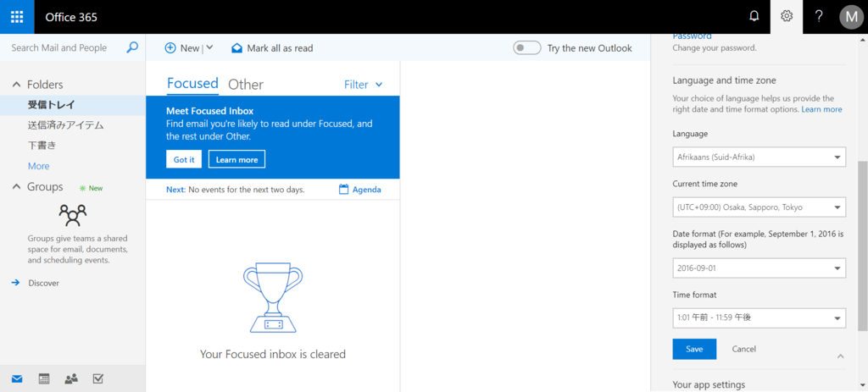The width and height of the screenshot is (868, 392).
Task: Close settings via the gear icon
Action: [787, 17]
